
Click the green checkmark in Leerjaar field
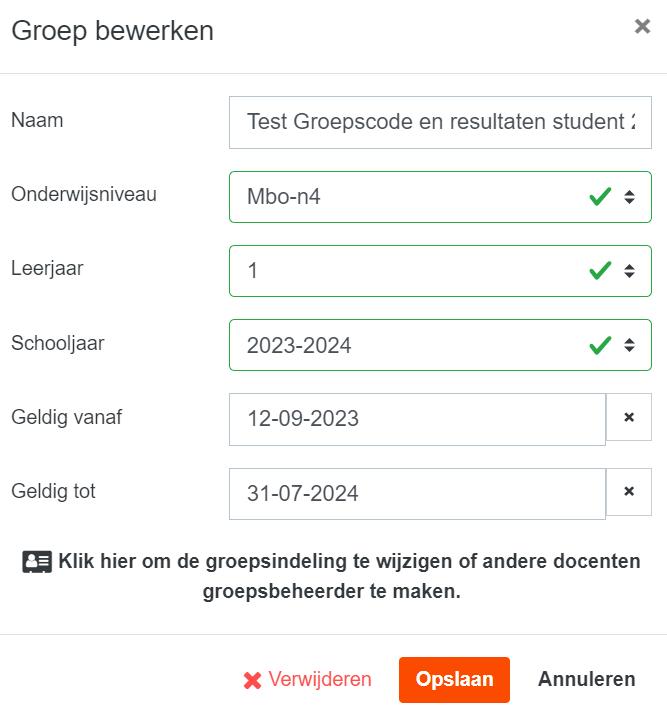click(x=600, y=271)
